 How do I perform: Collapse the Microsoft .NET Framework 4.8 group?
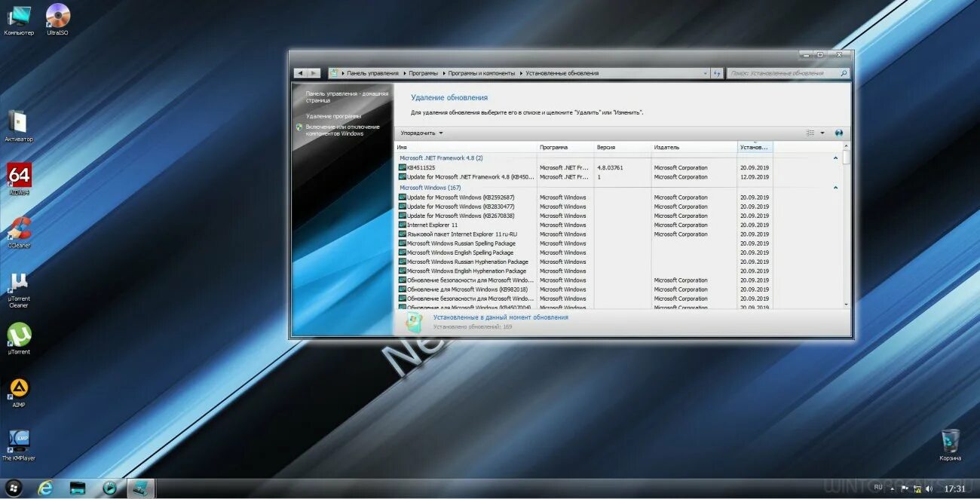tap(835, 158)
